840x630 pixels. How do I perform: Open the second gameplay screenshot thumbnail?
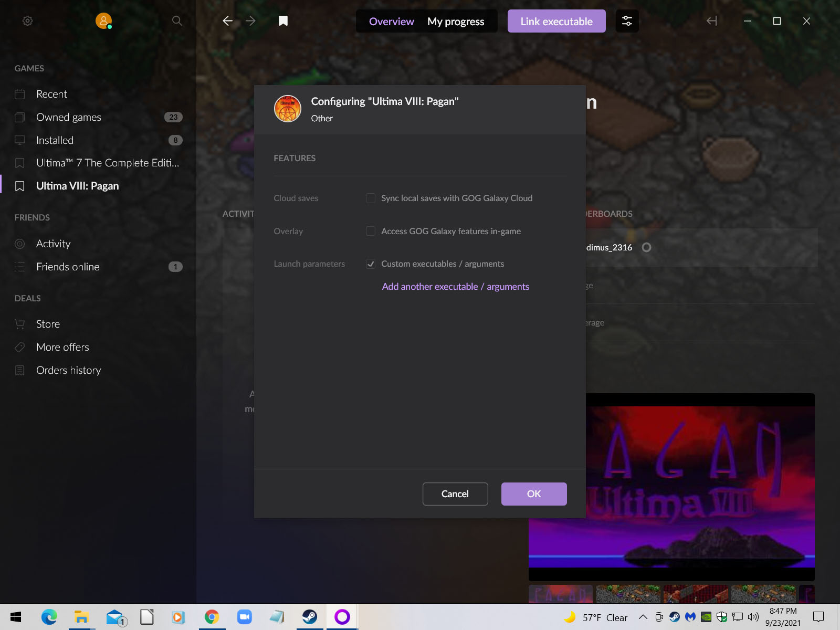(628, 594)
